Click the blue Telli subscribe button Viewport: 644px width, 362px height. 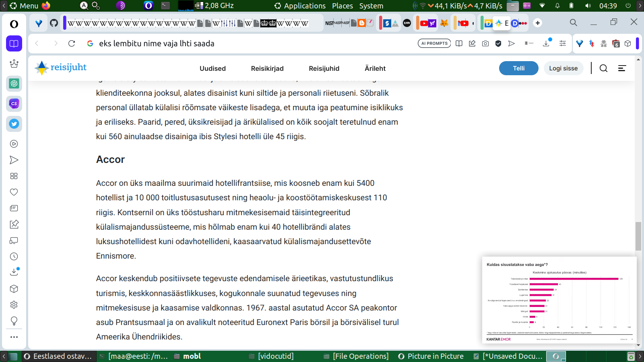(x=519, y=68)
